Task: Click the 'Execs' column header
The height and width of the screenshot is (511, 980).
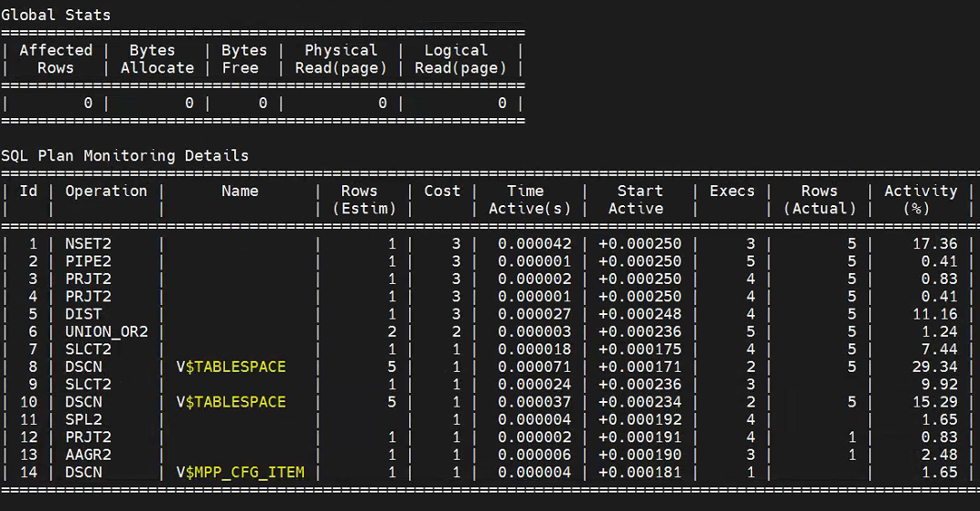Action: click(x=732, y=191)
